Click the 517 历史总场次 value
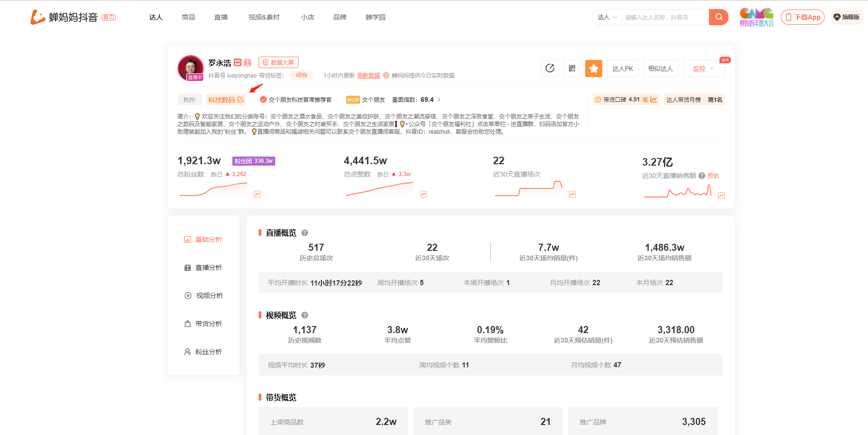868x435 pixels. coord(316,247)
